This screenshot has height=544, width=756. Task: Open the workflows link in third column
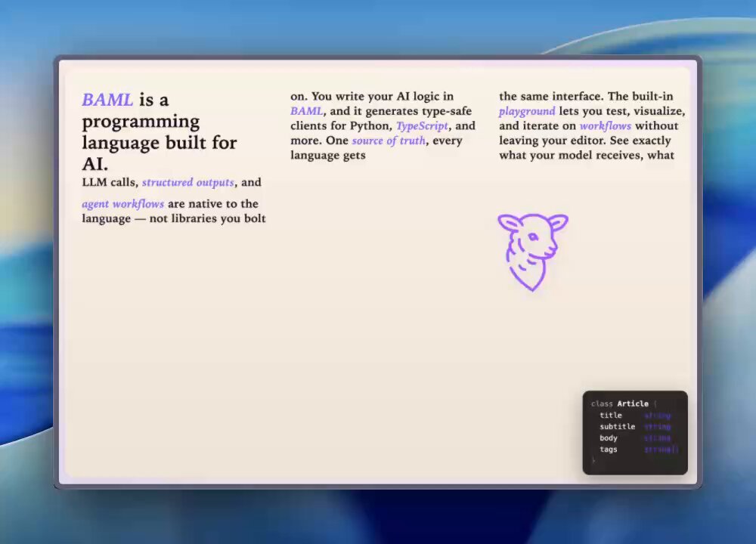pyautogui.click(x=605, y=125)
